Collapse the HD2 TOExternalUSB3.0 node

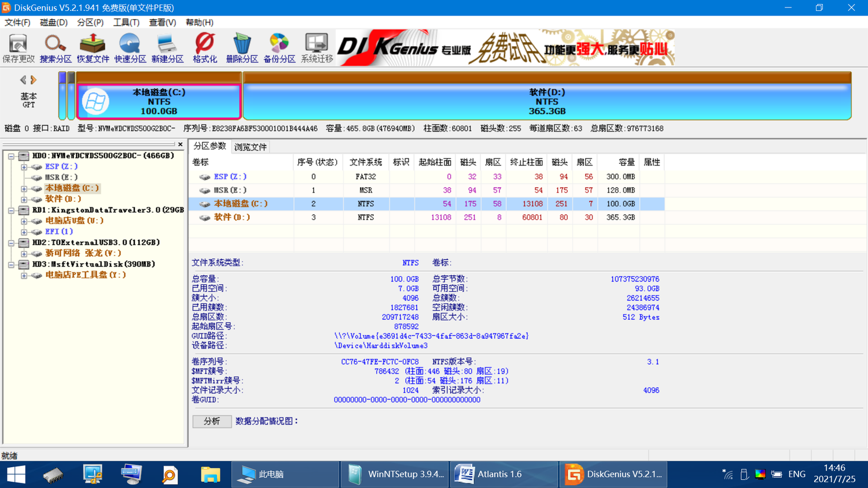point(11,243)
